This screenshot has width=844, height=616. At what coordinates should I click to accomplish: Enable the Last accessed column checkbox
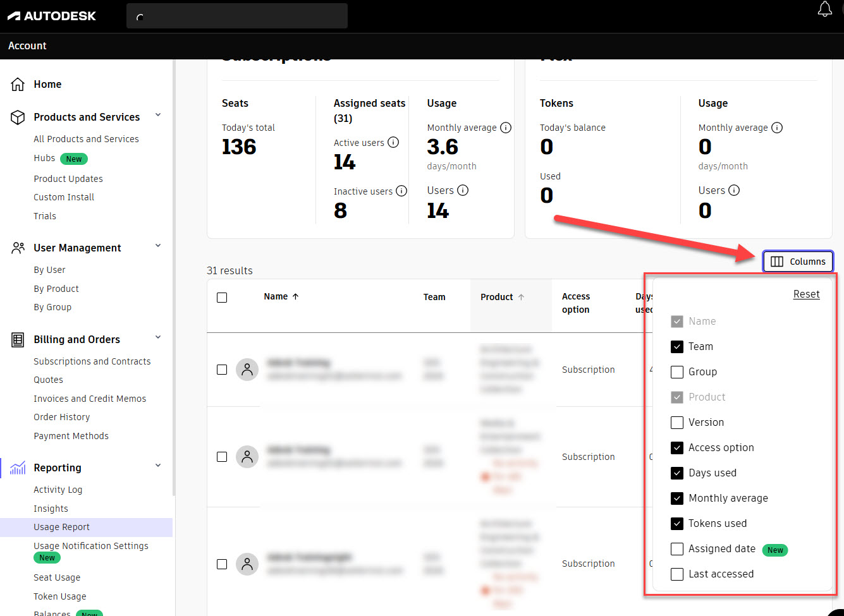(x=677, y=574)
